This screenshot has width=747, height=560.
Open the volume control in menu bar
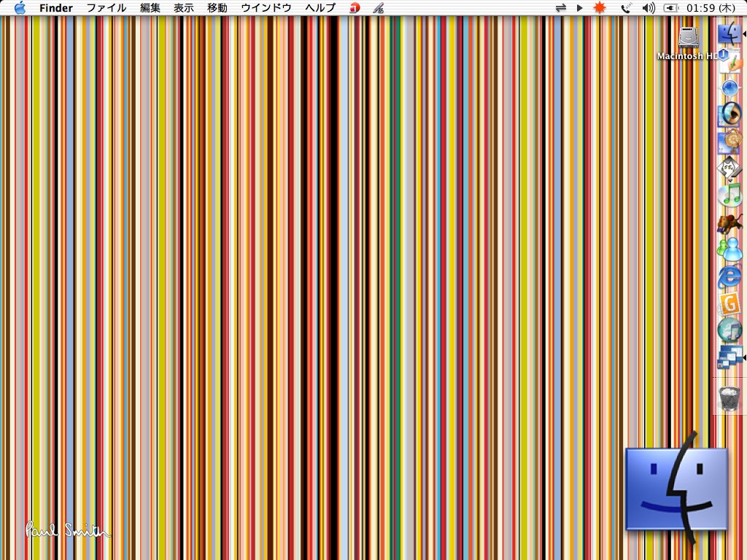649,8
